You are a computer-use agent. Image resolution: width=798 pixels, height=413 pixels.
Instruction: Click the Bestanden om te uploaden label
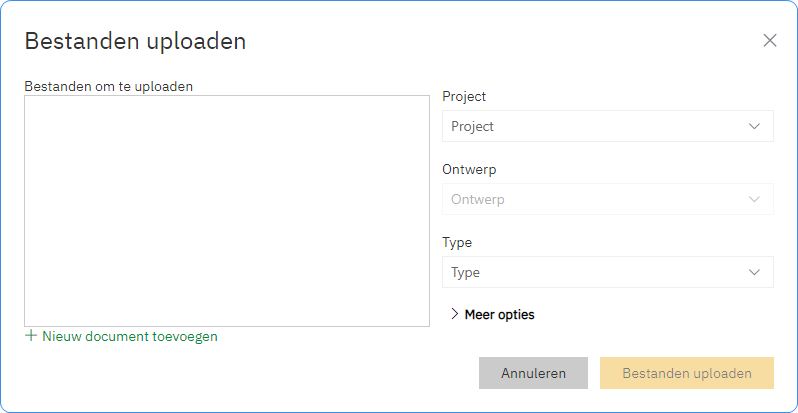[108, 86]
